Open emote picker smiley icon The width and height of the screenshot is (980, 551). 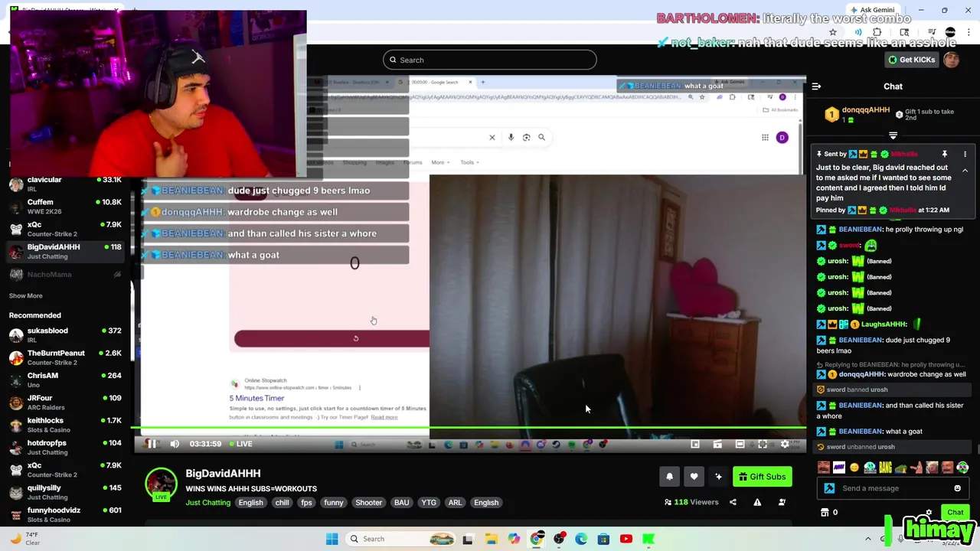(957, 488)
